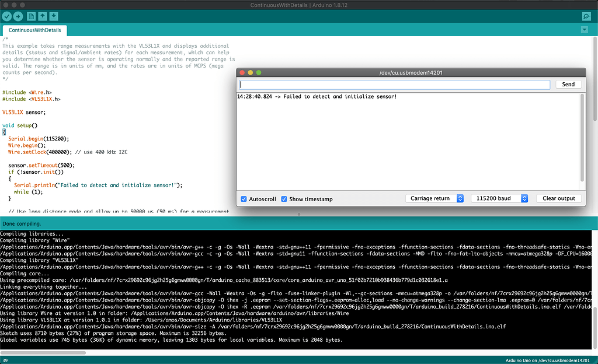Select the ContinuousWithDetails tab
This screenshot has height=364, width=598.
pyautogui.click(x=34, y=30)
